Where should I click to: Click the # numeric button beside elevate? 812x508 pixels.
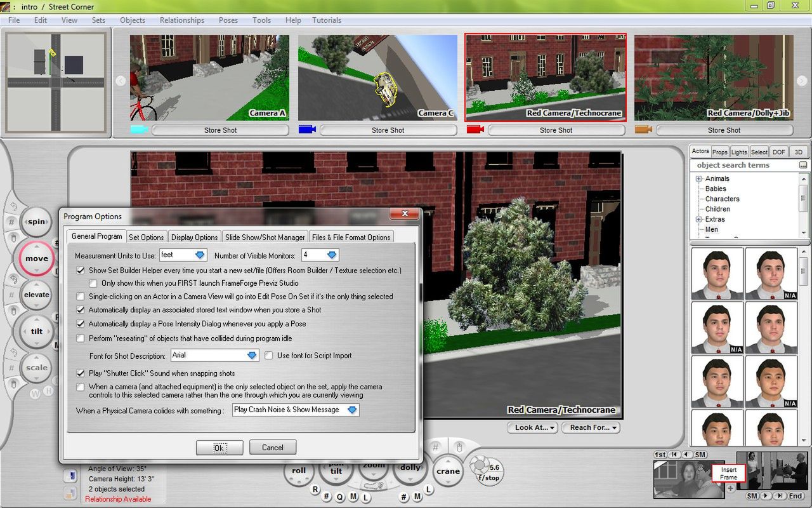point(12,295)
